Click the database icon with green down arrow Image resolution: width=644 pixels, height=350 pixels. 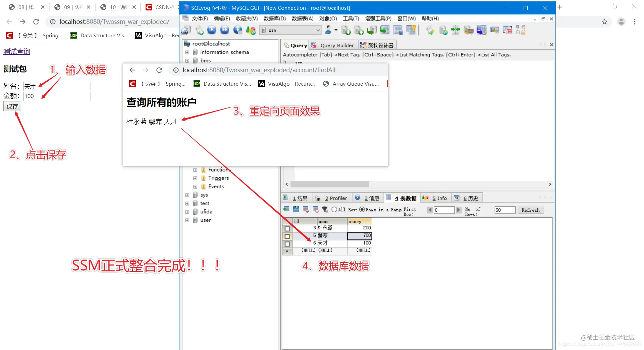pyautogui.click(x=345, y=30)
